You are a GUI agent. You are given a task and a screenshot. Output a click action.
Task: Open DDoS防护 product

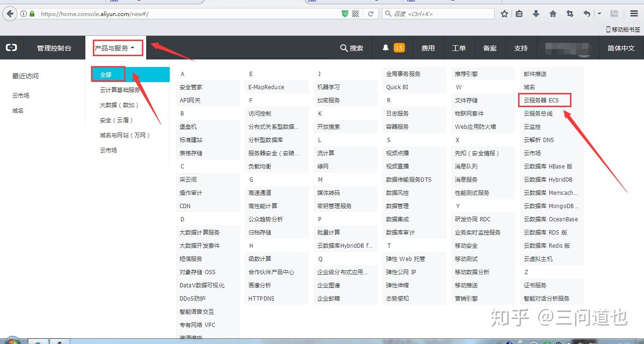192,298
